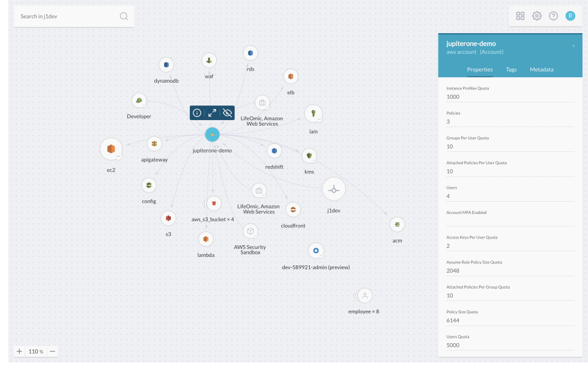Screen dimensions: 588x372
Task: Select the redshift node icon
Action: pos(274,151)
